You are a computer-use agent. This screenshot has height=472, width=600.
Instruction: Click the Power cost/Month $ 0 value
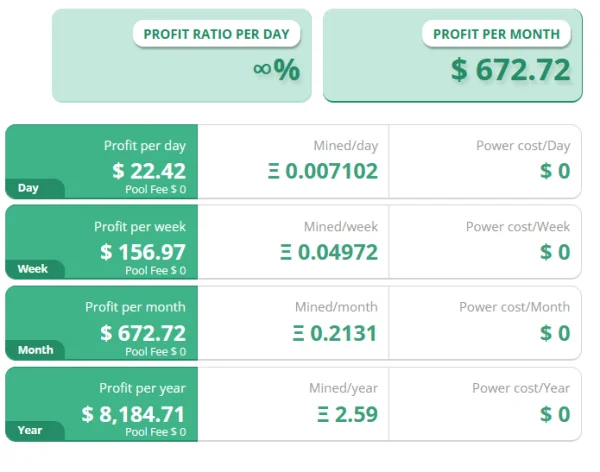(555, 333)
